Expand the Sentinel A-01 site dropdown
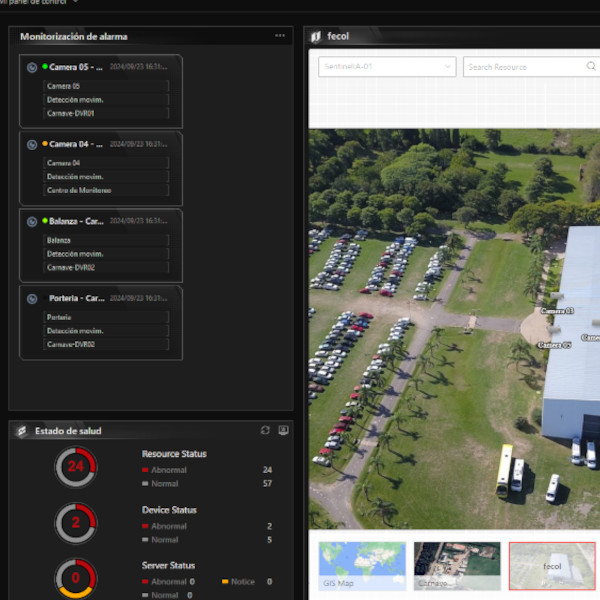Image resolution: width=600 pixels, height=600 pixels. [x=447, y=67]
